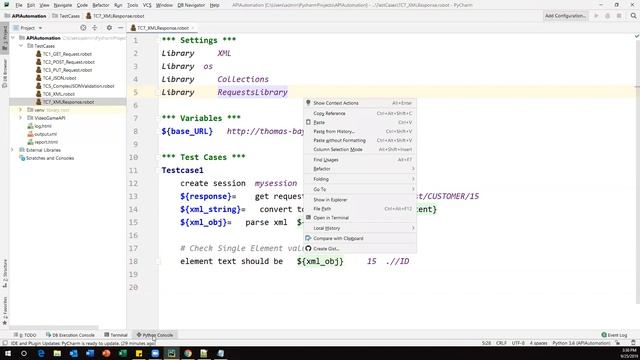Select output.xml in project tree

tap(42, 134)
